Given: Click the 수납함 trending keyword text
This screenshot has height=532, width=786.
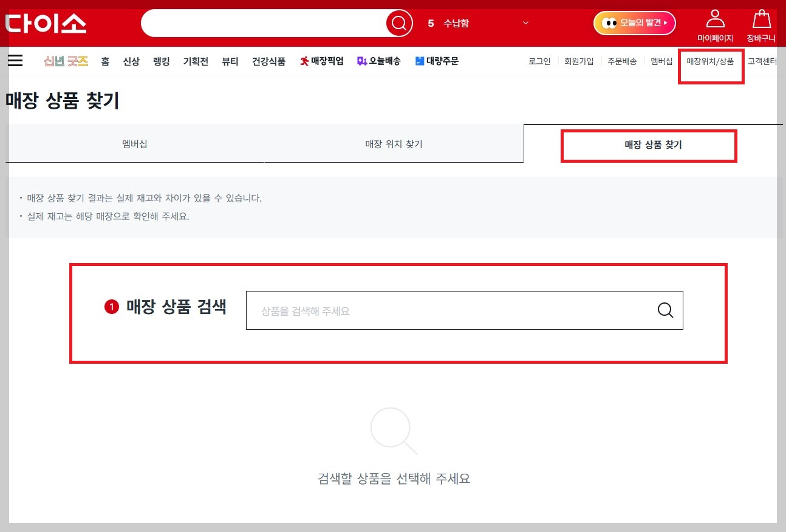Looking at the screenshot, I should pyautogui.click(x=456, y=23).
